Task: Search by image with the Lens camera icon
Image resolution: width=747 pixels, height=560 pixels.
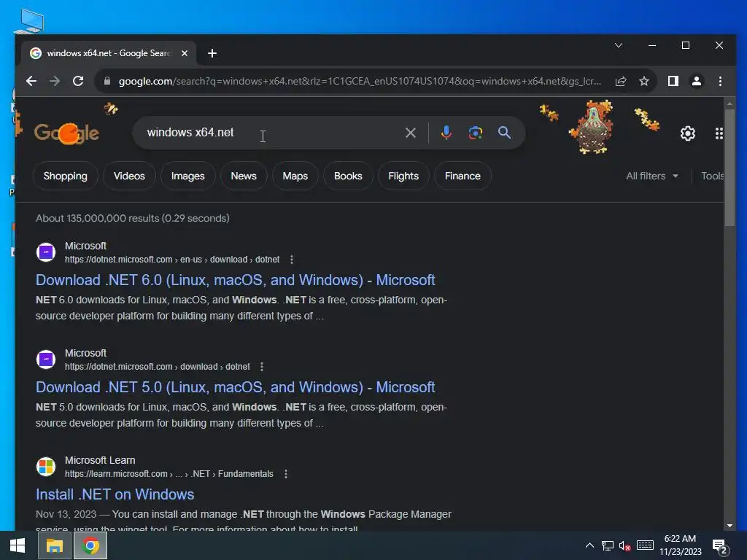Action: [476, 133]
